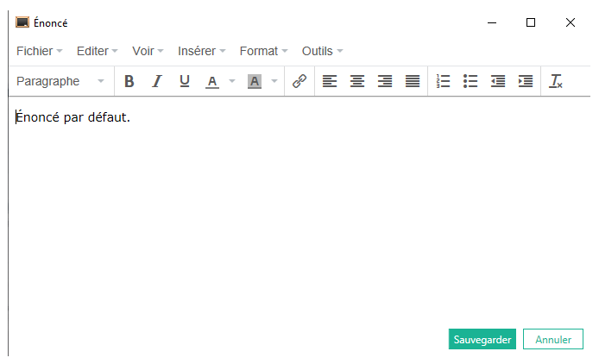Click the Sauvegarder button

click(x=482, y=339)
